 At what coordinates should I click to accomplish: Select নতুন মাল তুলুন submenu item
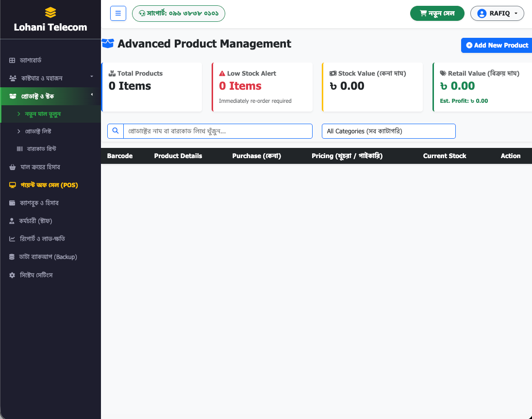click(x=51, y=114)
